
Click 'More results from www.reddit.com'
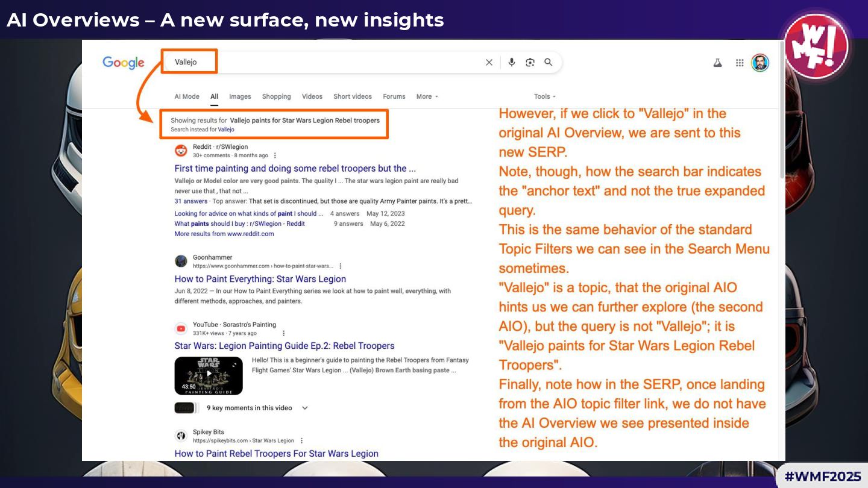(224, 234)
